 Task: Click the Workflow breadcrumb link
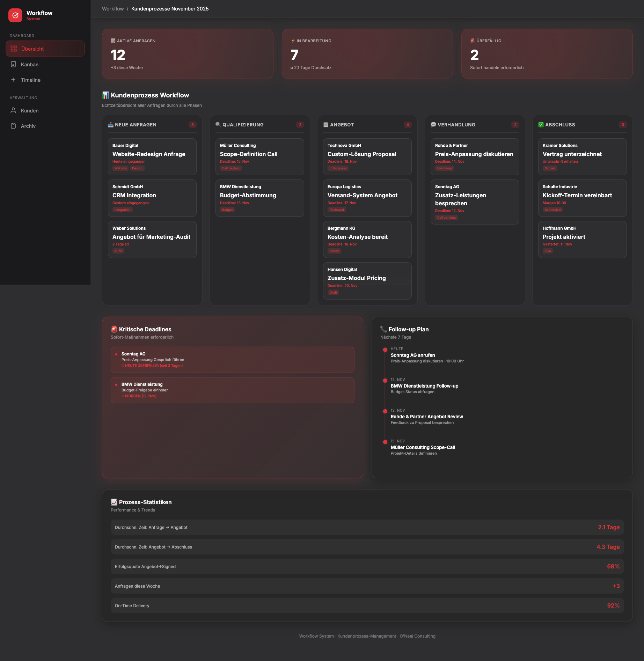(112, 8)
